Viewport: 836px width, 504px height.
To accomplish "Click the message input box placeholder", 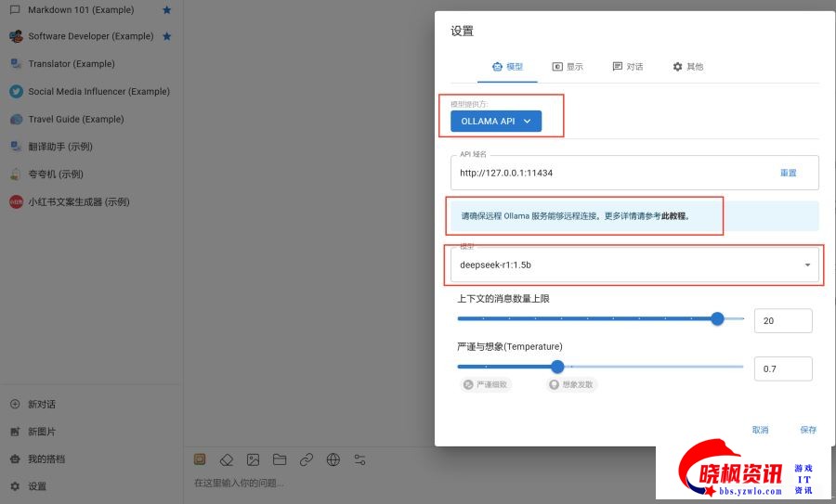I will pyautogui.click(x=239, y=484).
